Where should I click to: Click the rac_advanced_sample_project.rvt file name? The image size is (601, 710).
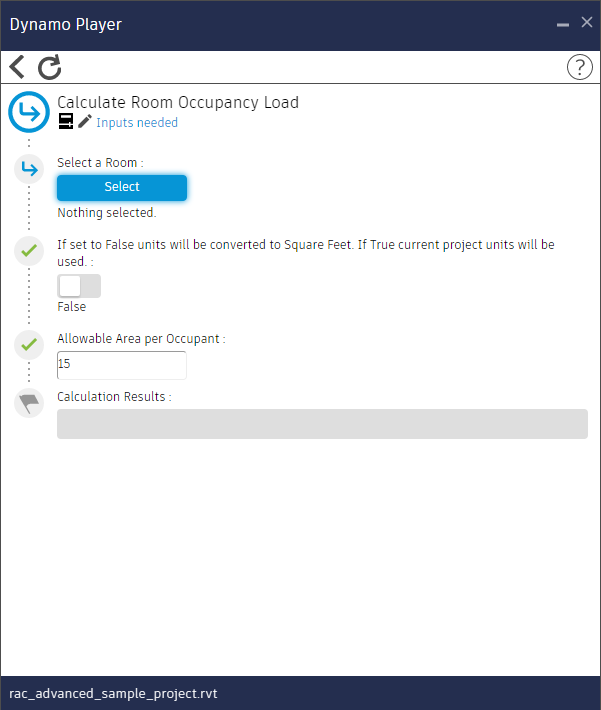(113, 693)
